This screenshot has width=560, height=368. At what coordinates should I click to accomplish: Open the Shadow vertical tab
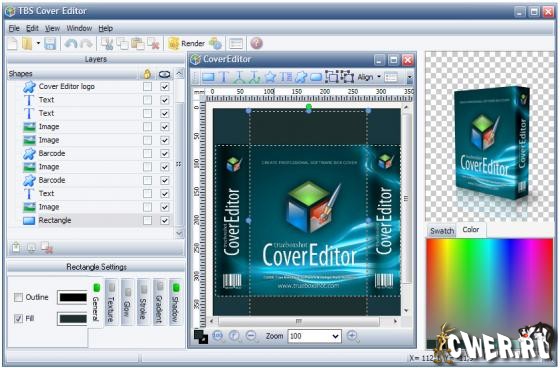click(x=175, y=303)
